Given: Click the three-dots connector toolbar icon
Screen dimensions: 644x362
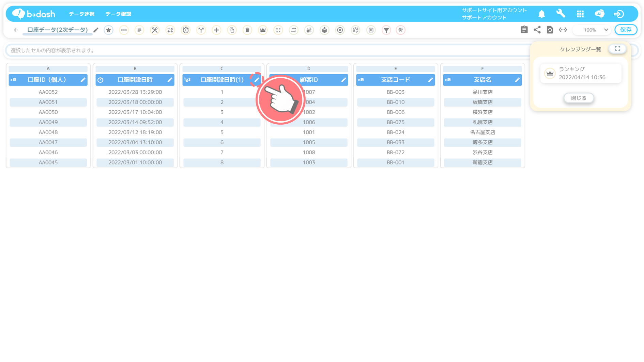Looking at the screenshot, I should 124,30.
